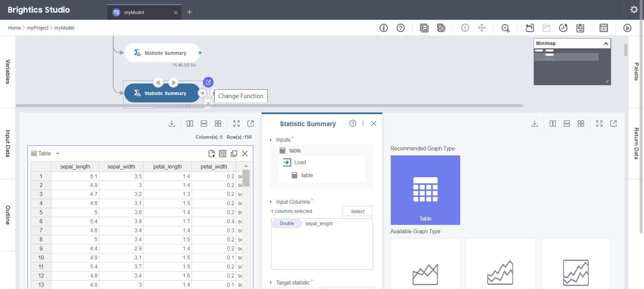Pop out input data panel to new window
The image size is (644, 289).
pos(251,124)
